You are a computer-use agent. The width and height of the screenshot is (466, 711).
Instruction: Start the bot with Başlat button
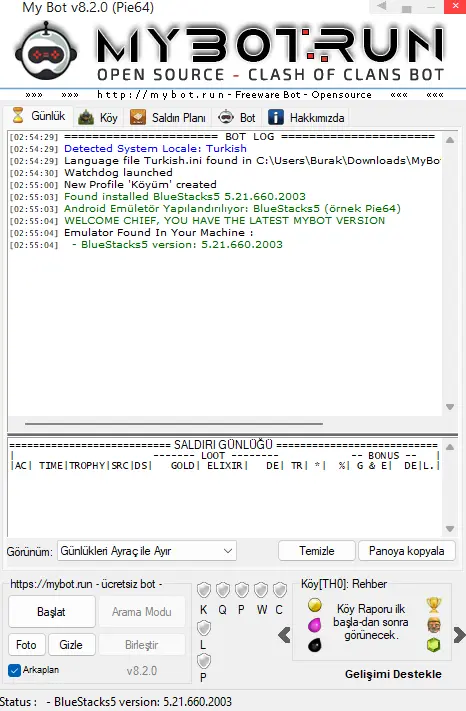tap(52, 612)
